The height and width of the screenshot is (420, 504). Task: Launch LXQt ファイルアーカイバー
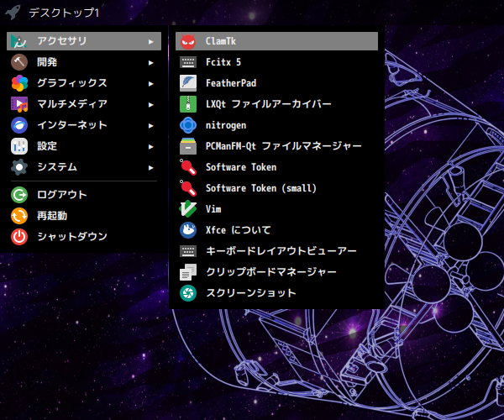click(276, 104)
